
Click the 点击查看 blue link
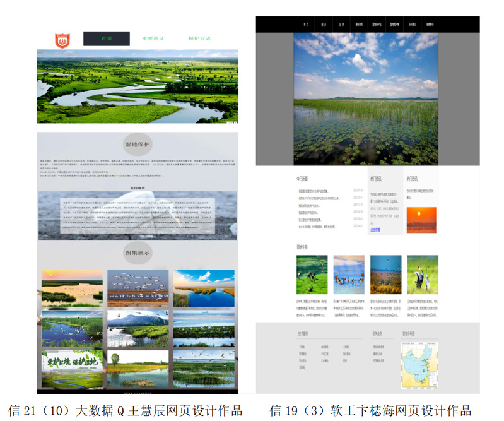375,230
